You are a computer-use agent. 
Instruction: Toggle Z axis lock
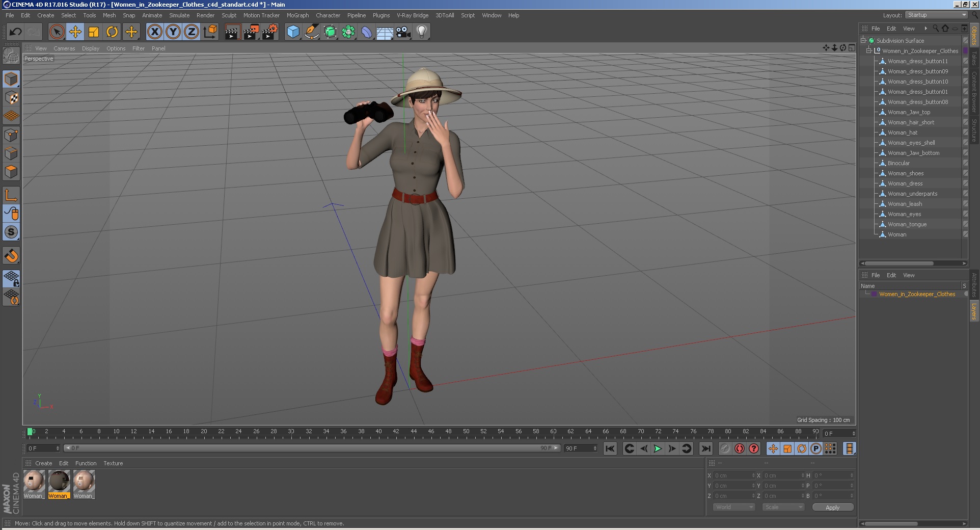point(192,32)
